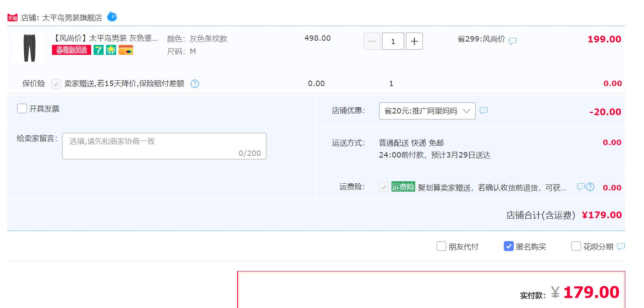Open comment icon in 运费险 row
The image size is (644, 308).
581,187
